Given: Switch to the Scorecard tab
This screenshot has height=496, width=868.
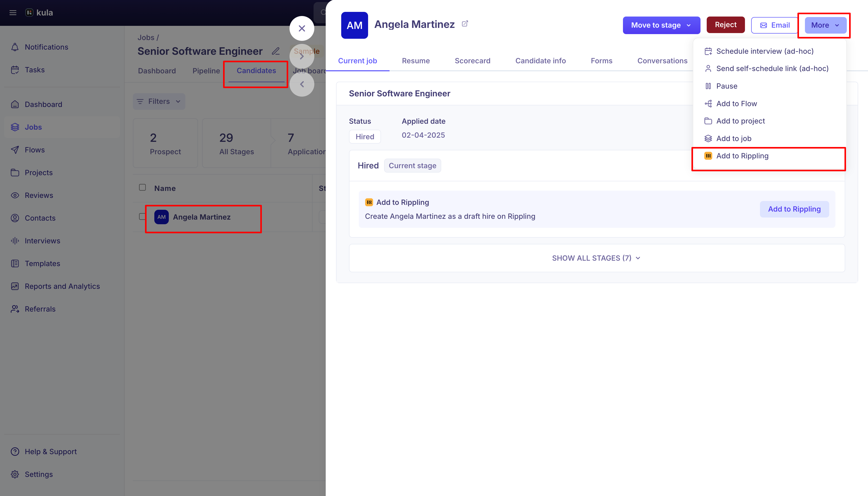Looking at the screenshot, I should [472, 61].
